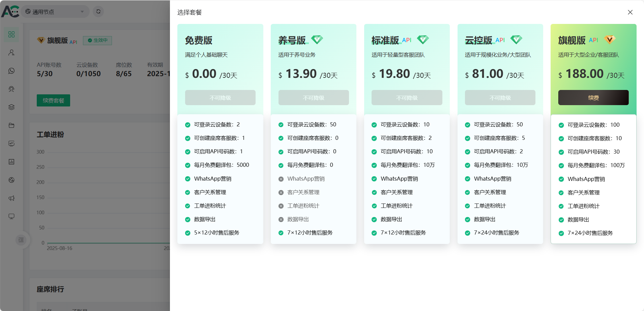Click the WhatsApp icon in the sidebar
This screenshot has width=644, height=311.
tap(11, 71)
